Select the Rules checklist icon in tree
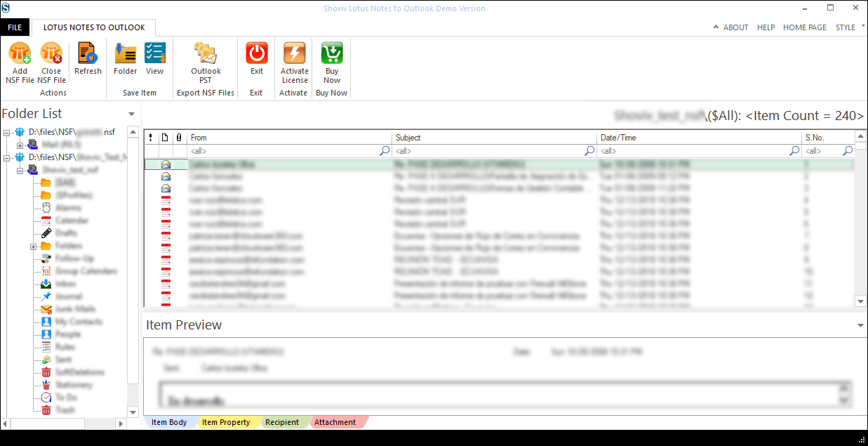The width and height of the screenshot is (868, 446). click(46, 347)
